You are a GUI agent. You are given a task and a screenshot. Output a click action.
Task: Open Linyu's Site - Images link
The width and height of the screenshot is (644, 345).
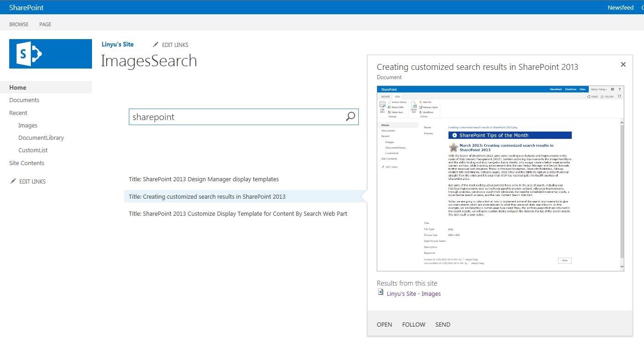coord(414,293)
